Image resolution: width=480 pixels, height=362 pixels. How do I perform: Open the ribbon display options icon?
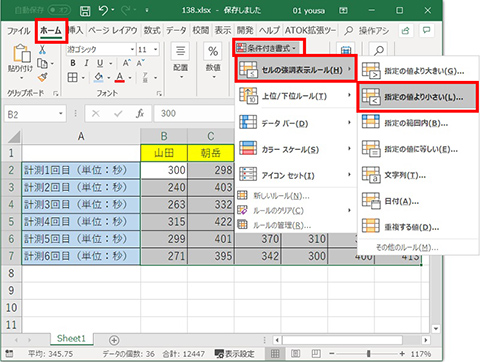343,11
